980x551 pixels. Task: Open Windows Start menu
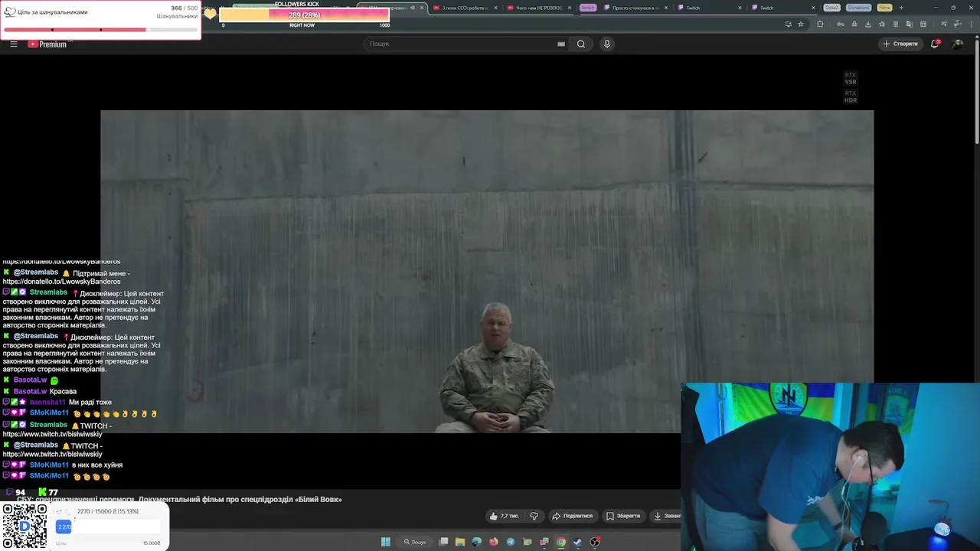point(386,542)
